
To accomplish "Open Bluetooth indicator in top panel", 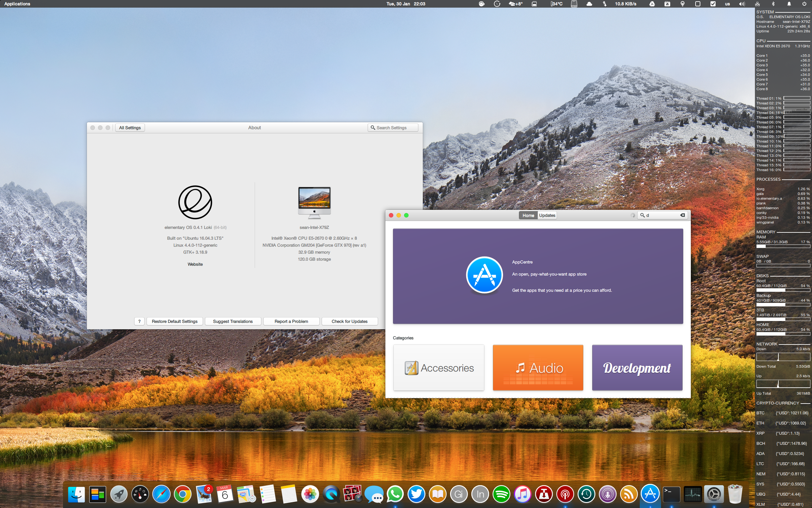I will (773, 4).
